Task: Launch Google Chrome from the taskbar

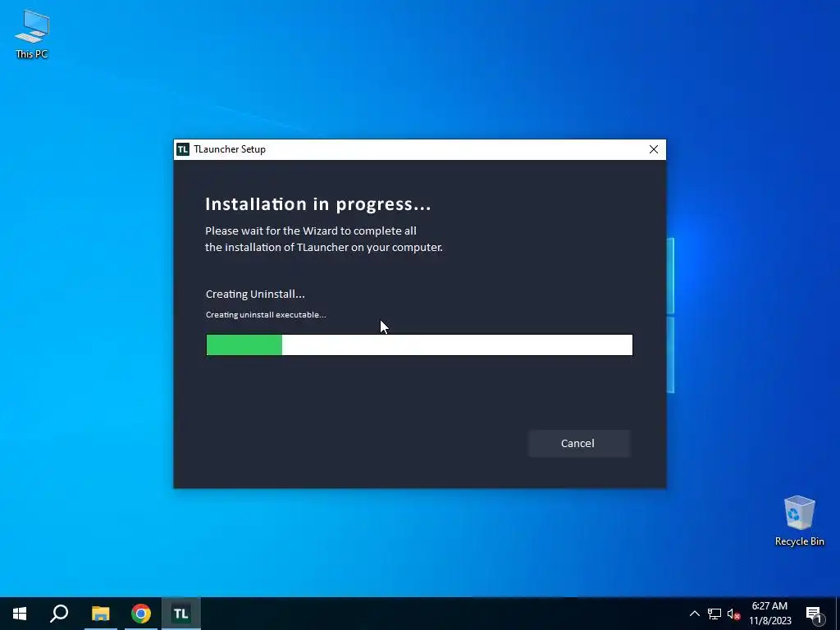Action: [141, 614]
